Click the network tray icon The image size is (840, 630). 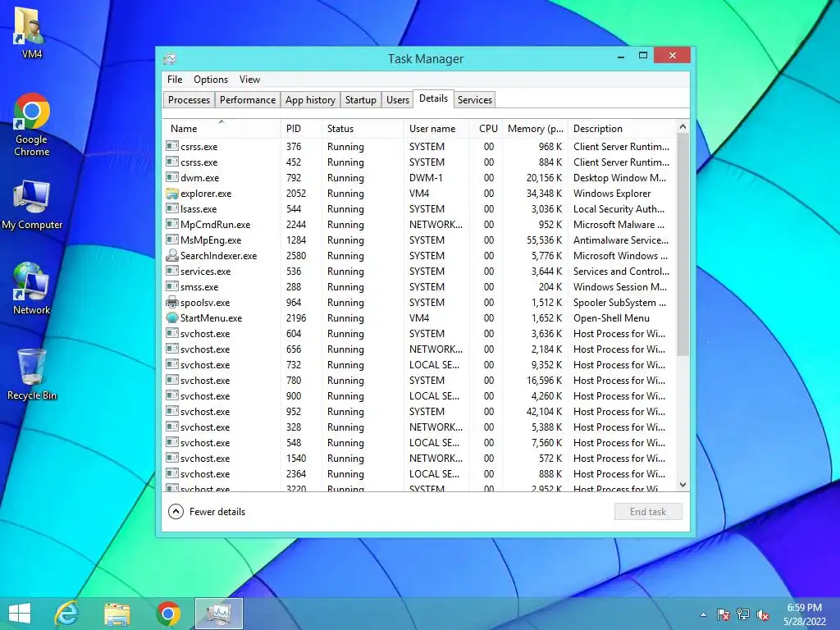(x=743, y=614)
